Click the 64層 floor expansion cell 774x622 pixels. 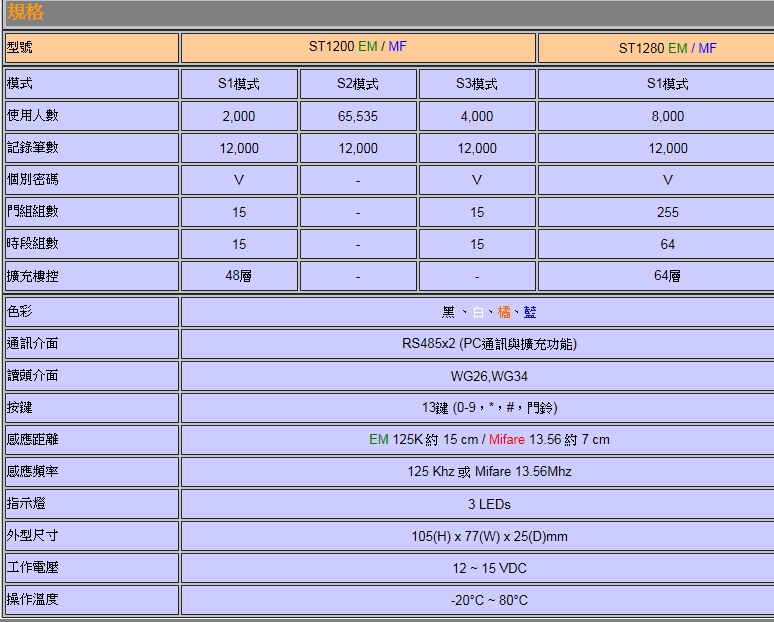[667, 276]
